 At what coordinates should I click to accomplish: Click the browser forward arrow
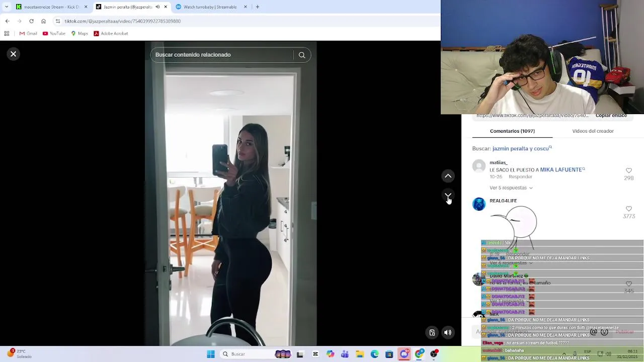19,21
